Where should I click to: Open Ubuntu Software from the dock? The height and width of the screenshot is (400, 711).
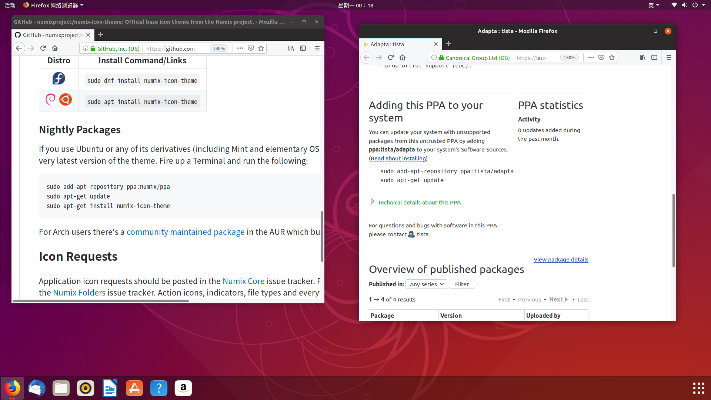[135, 388]
